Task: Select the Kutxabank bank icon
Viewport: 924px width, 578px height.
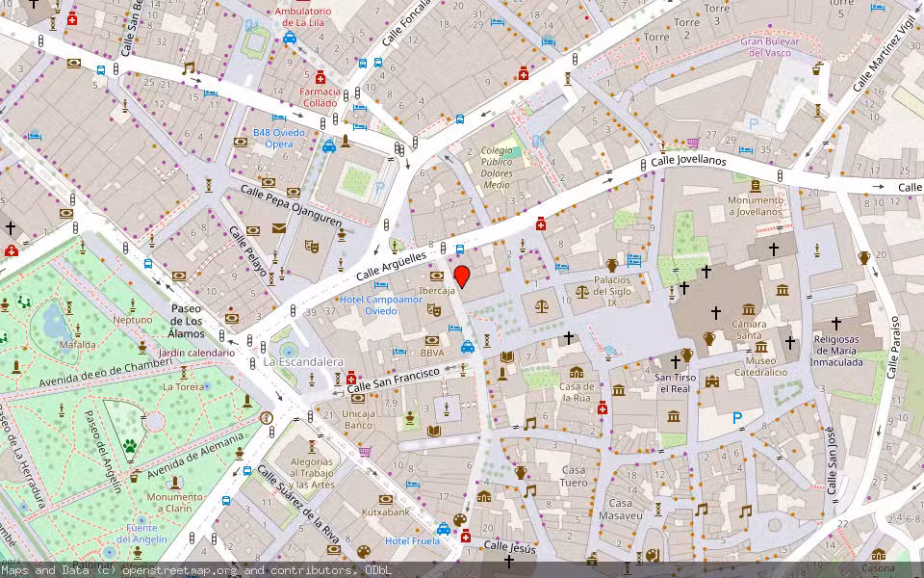Action: [386, 499]
